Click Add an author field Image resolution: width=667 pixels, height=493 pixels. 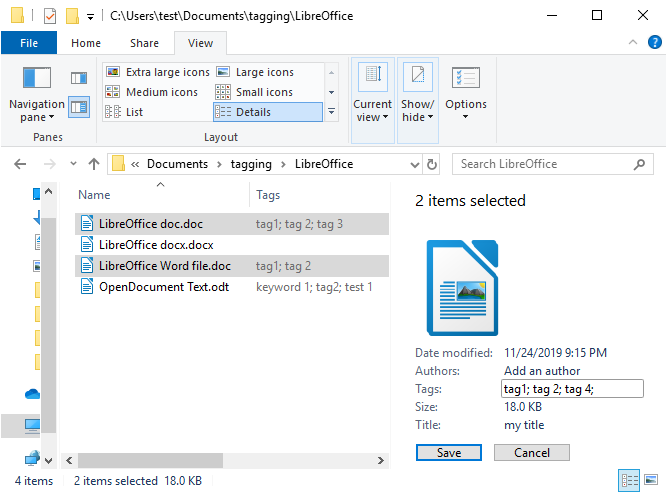(542, 371)
